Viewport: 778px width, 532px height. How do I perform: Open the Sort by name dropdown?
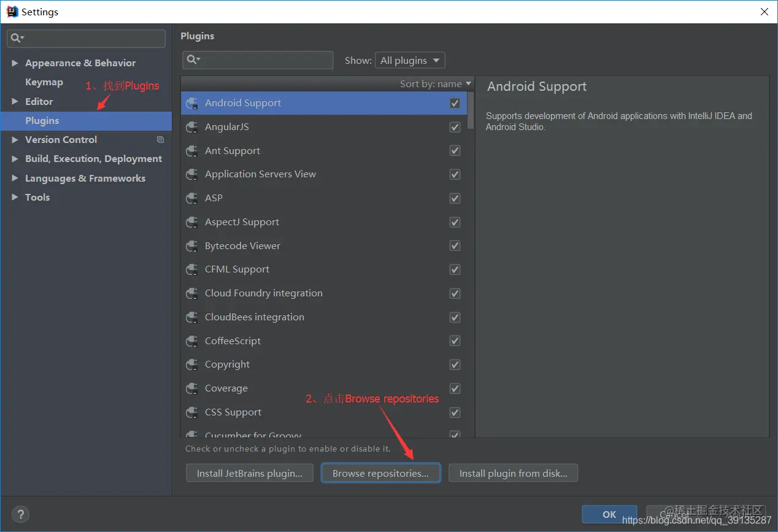436,84
